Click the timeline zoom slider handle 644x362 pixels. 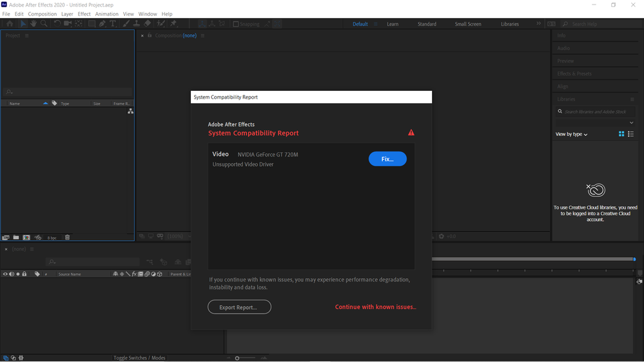pos(237,358)
